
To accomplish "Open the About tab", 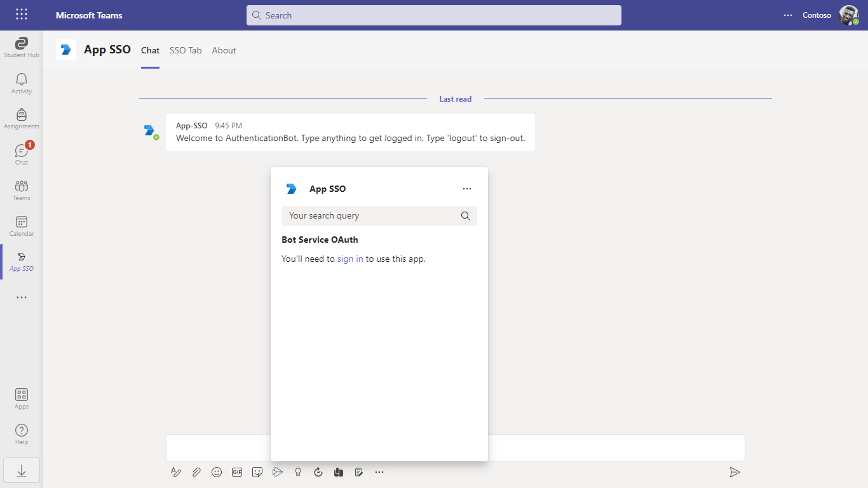I will (224, 50).
